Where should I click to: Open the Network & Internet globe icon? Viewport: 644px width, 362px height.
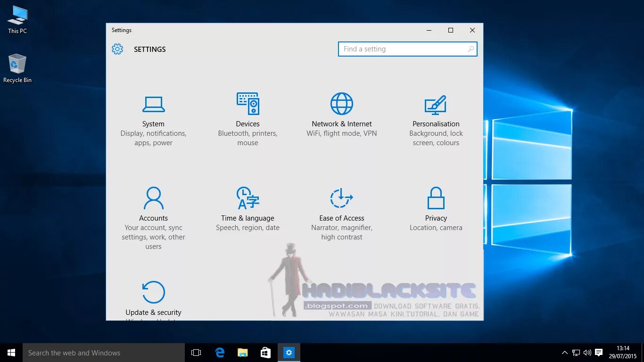[342, 104]
